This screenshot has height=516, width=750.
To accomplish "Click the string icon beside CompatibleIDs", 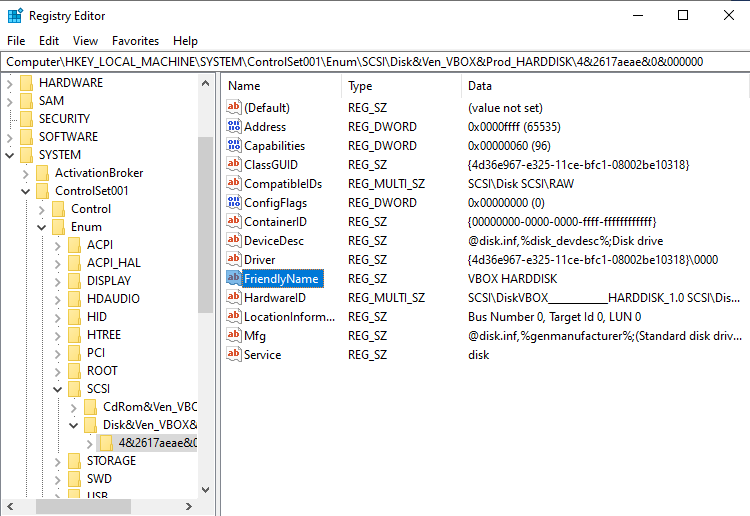I will tap(233, 183).
